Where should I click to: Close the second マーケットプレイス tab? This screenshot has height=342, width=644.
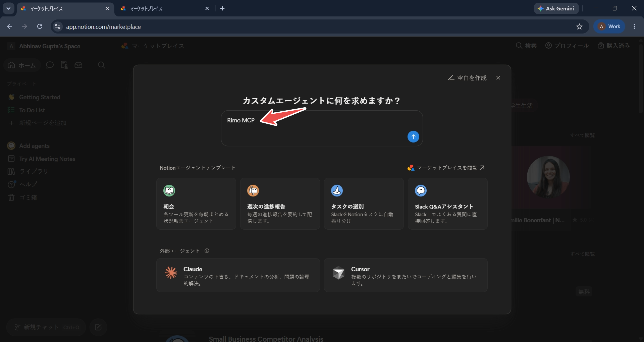point(207,8)
